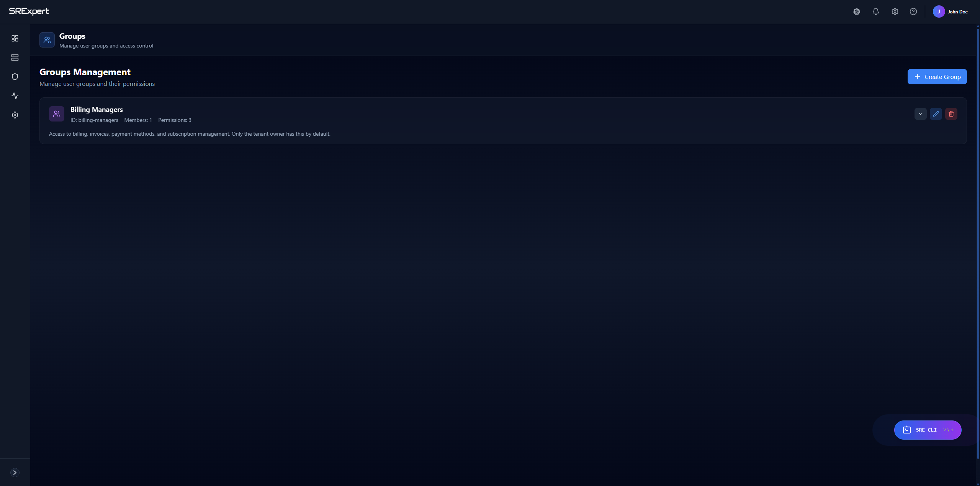This screenshot has height=486, width=980.
Task: Click the Create Group button
Action: click(x=937, y=77)
